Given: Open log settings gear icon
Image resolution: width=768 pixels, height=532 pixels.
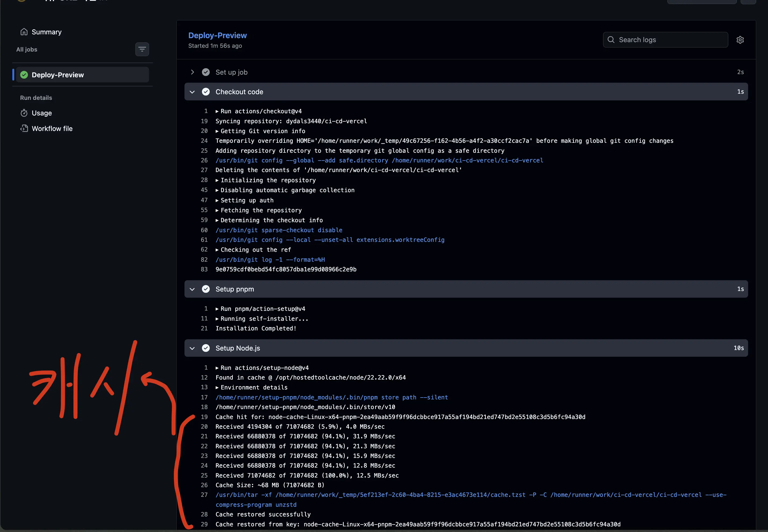Looking at the screenshot, I should click(740, 40).
